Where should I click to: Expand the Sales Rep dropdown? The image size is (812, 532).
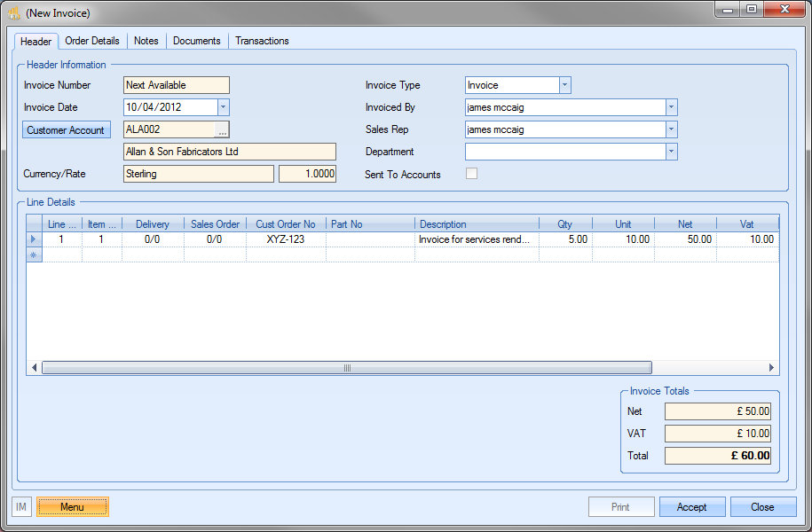671,129
